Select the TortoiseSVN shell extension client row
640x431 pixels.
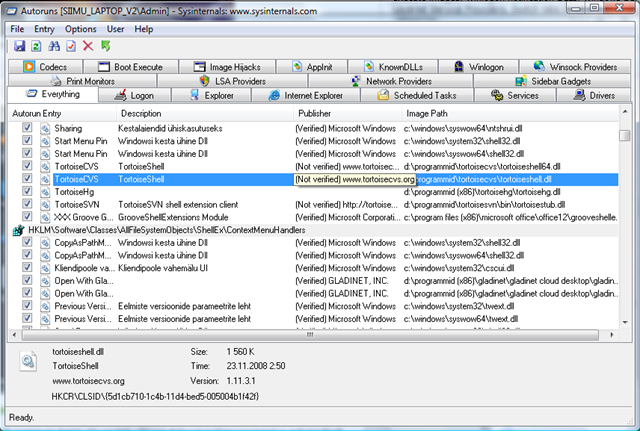point(313,204)
